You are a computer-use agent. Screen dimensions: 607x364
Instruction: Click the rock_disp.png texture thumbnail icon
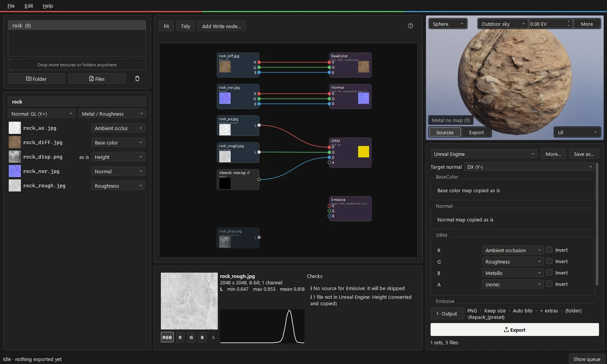tap(15, 157)
